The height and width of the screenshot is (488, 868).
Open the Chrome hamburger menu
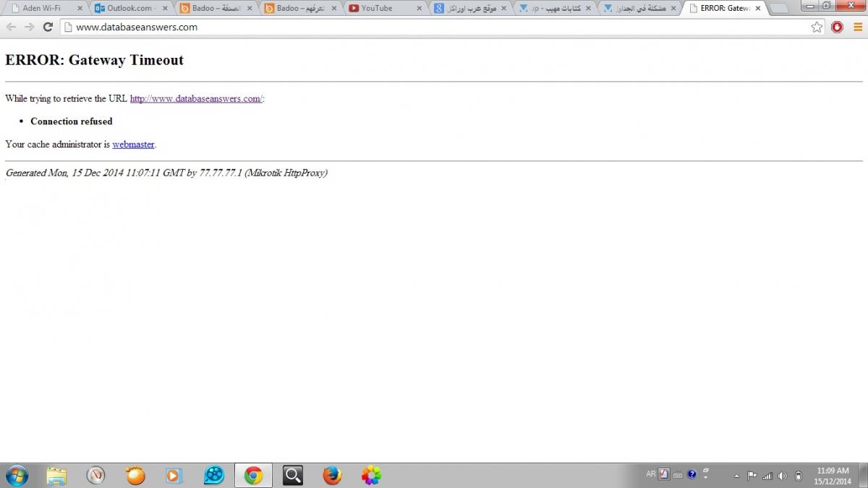point(857,27)
